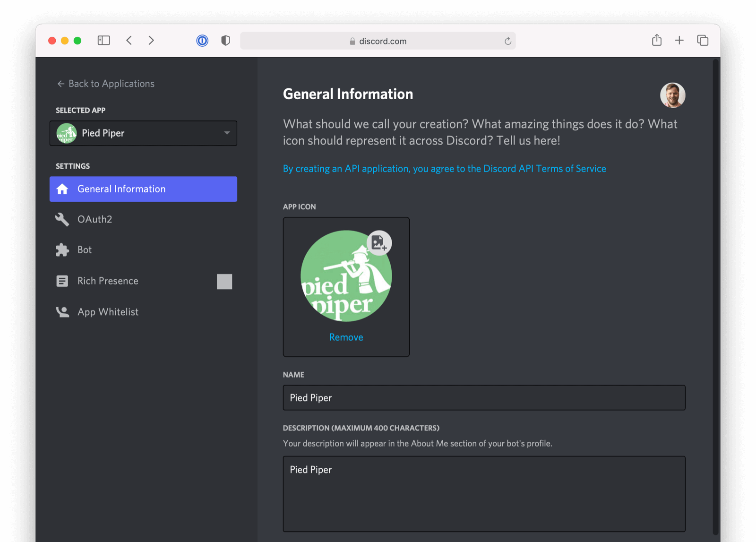Click the upload image icon on app icon

(379, 243)
